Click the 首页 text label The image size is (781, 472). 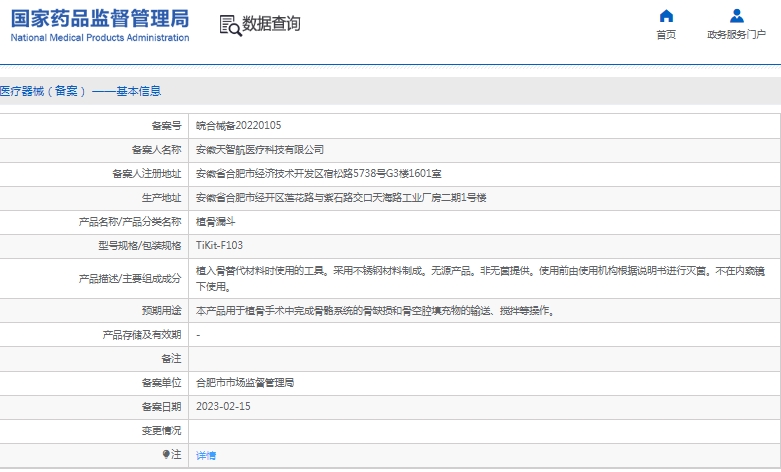point(666,34)
